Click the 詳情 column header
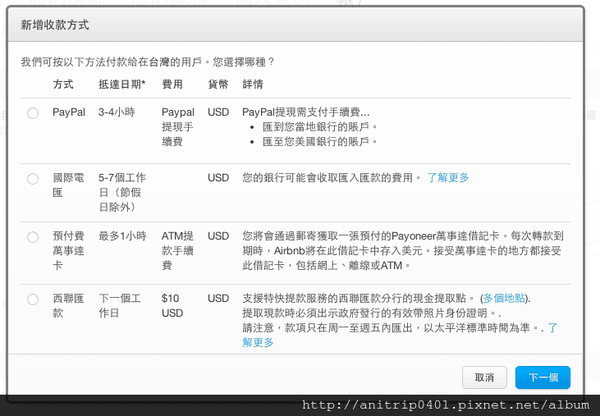This screenshot has height=416, width=600. (x=253, y=84)
